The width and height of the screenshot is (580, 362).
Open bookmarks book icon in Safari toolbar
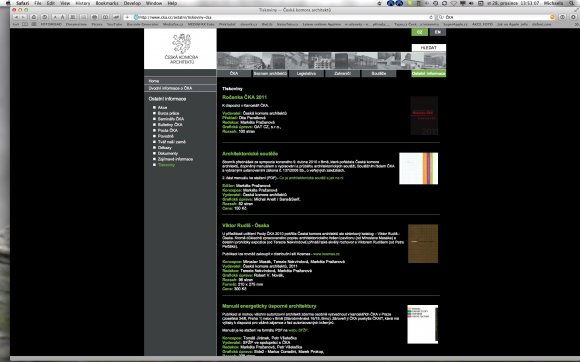(105, 17)
